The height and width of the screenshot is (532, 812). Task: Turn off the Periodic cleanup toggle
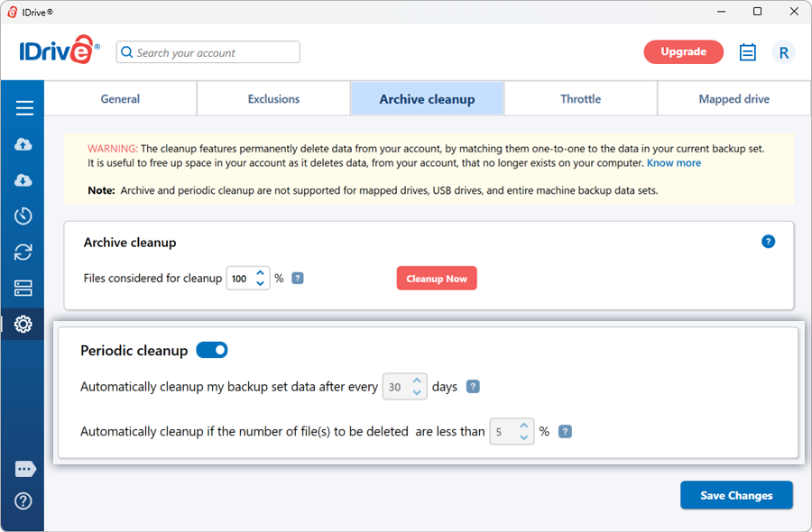[212, 351]
